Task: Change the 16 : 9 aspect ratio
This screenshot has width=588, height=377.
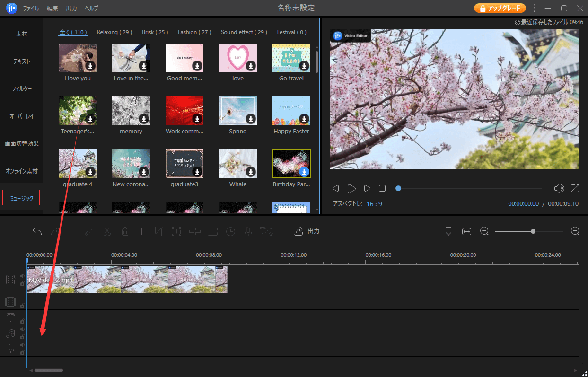Action: point(374,204)
